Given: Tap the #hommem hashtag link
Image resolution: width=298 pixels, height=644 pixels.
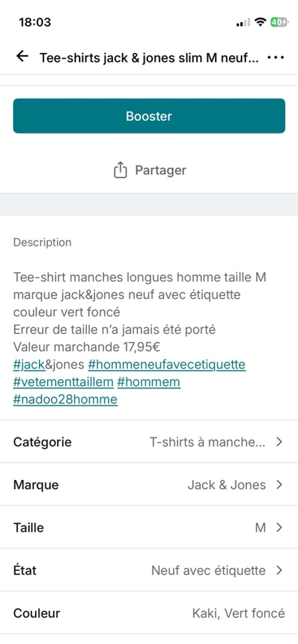Looking at the screenshot, I should (x=148, y=382).
